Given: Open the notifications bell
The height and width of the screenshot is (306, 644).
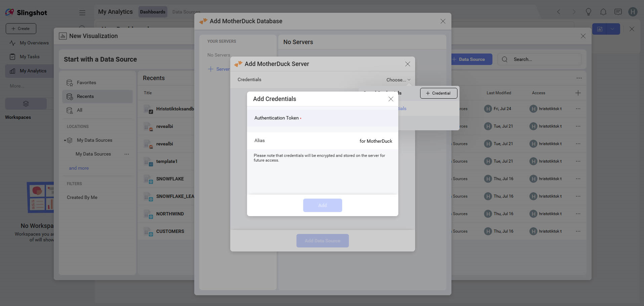Looking at the screenshot, I should pyautogui.click(x=603, y=12).
